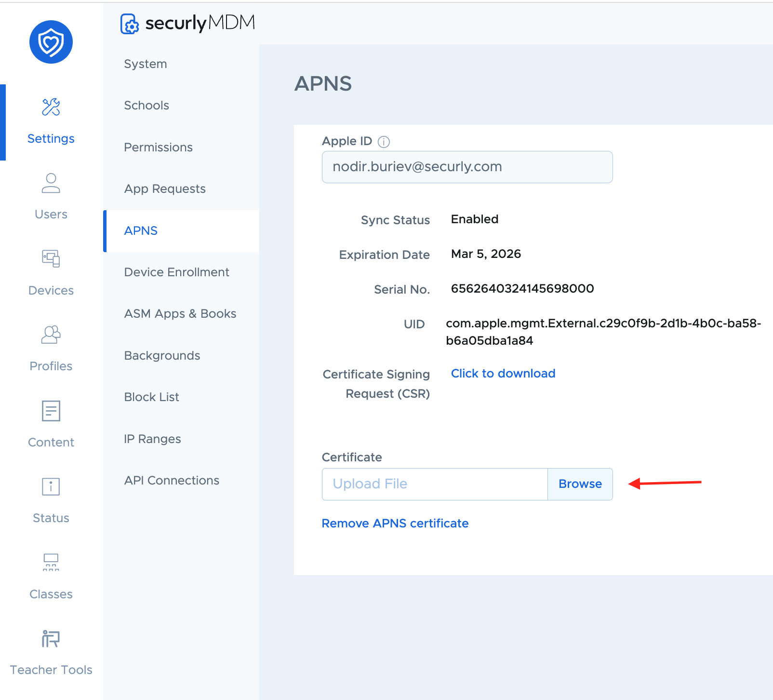Open Classes via classroom icon
This screenshot has height=700, width=773.
pyautogui.click(x=51, y=562)
